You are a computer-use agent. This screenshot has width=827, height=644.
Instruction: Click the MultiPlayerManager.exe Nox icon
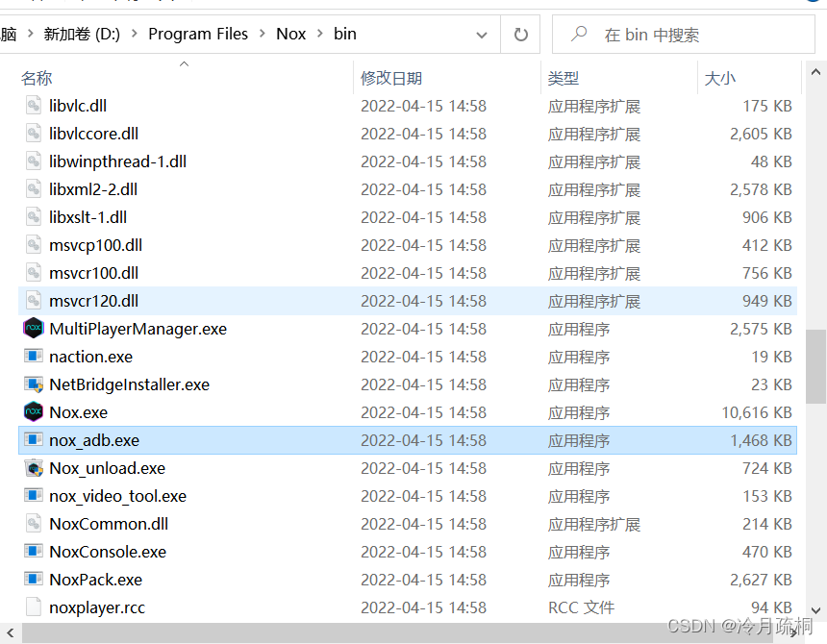(34, 329)
